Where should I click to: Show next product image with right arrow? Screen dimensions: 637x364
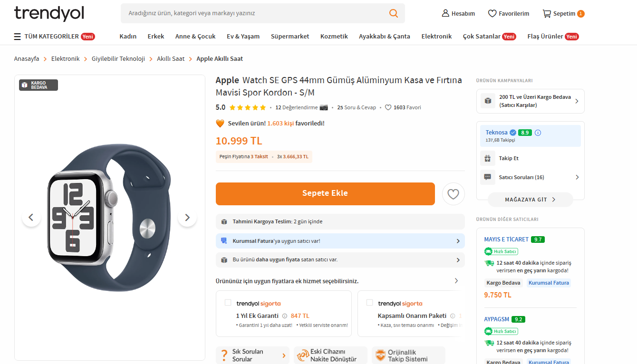click(x=187, y=218)
